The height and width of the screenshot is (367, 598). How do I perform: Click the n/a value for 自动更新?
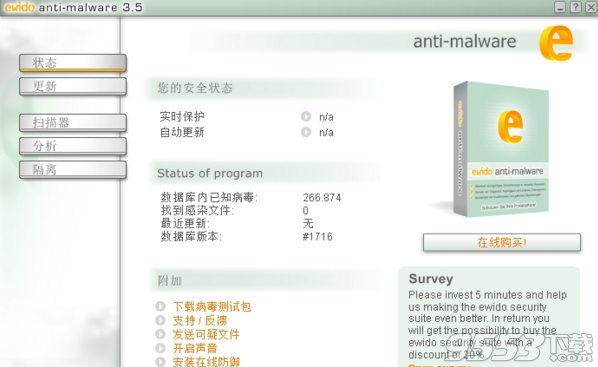coord(326,132)
